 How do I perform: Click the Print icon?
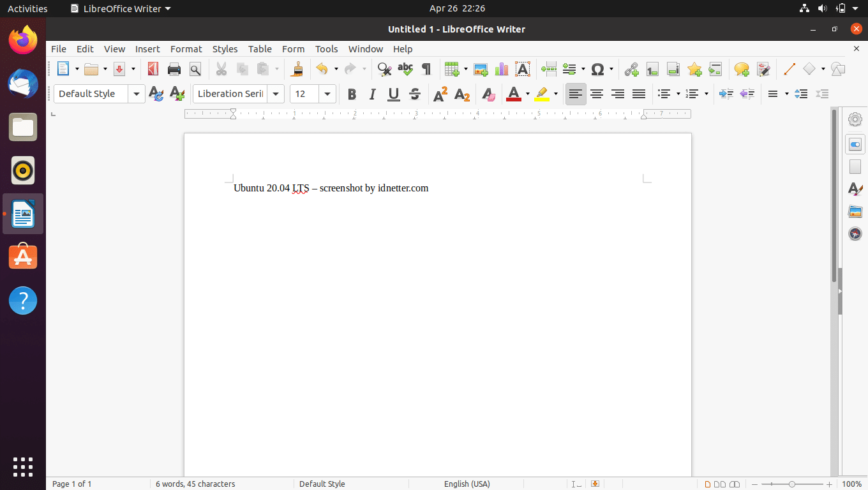pyautogui.click(x=174, y=69)
